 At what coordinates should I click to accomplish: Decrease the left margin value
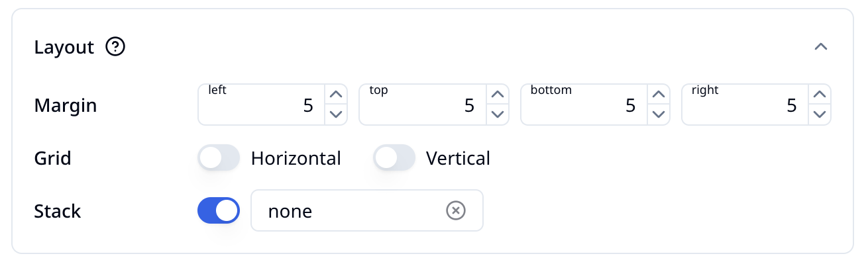tap(336, 114)
